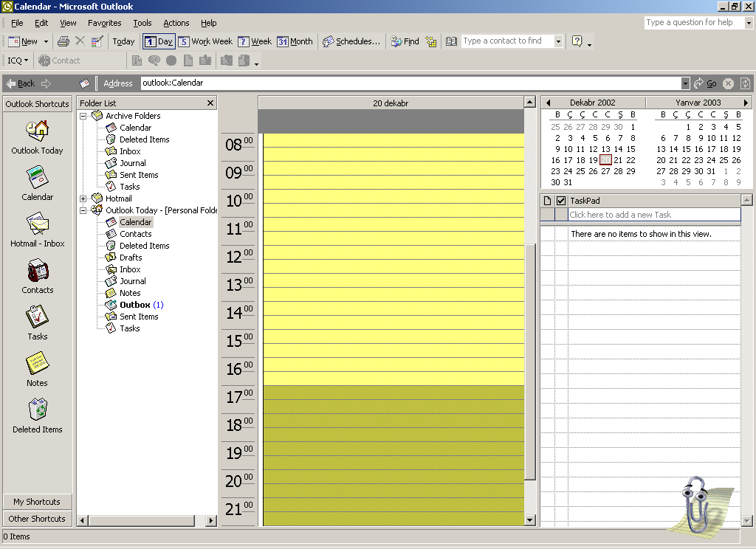Image resolution: width=756 pixels, height=549 pixels.
Task: Click the Back arrow icon
Action: (x=10, y=83)
